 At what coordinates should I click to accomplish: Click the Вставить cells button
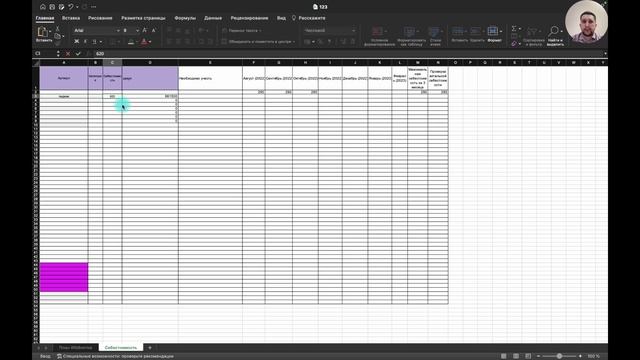[x=460, y=34]
